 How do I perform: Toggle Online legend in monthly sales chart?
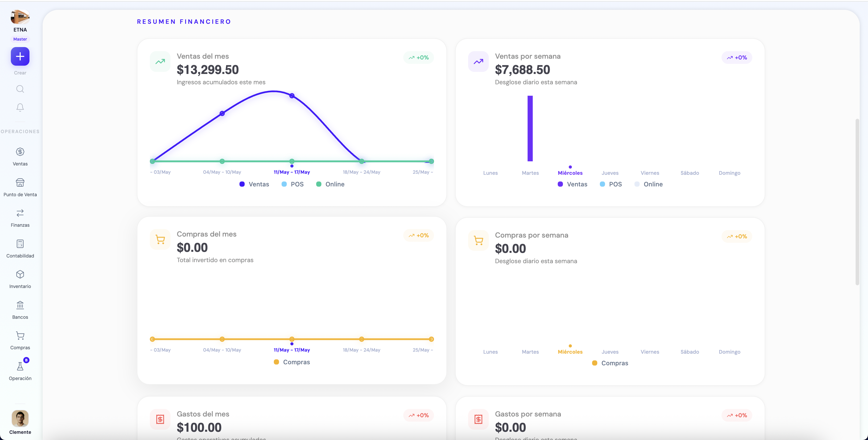tap(330, 184)
